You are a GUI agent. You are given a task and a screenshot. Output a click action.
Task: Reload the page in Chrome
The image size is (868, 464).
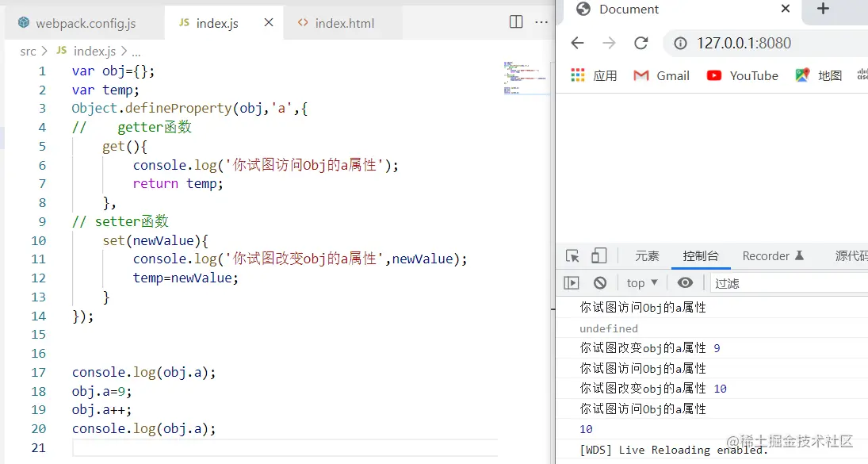click(x=642, y=43)
